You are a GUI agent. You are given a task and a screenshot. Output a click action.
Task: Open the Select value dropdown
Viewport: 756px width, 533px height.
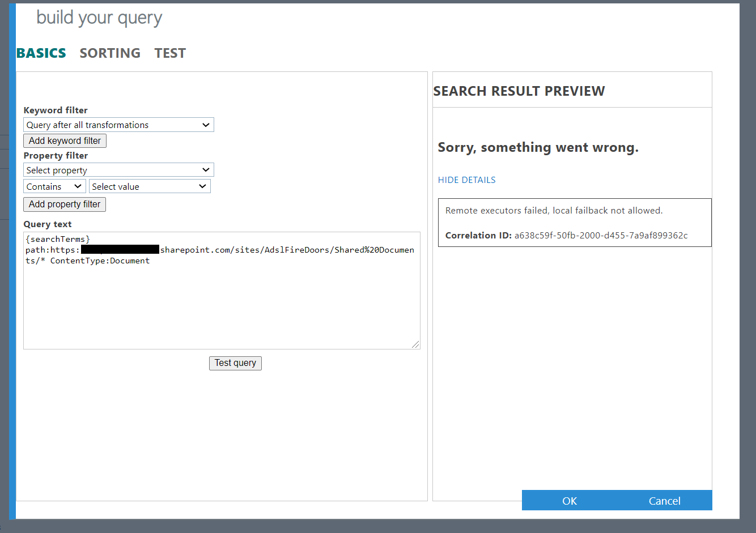coord(149,186)
